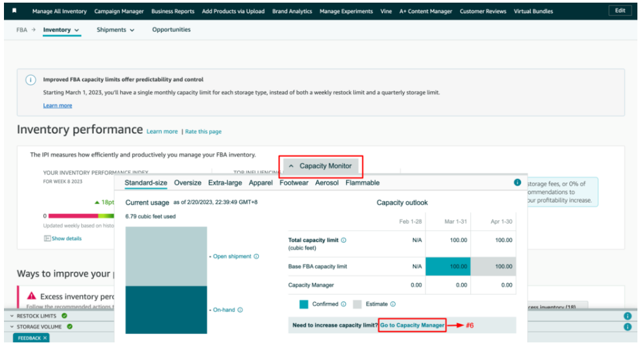Click red warning triangle on Excess inventory
The height and width of the screenshot is (347, 644).
coord(32,296)
